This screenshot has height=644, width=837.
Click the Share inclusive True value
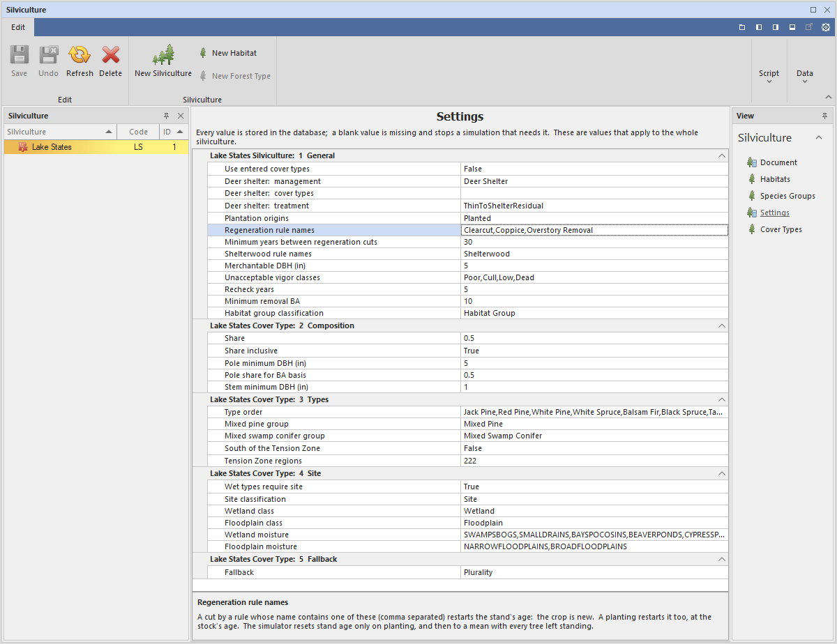594,351
